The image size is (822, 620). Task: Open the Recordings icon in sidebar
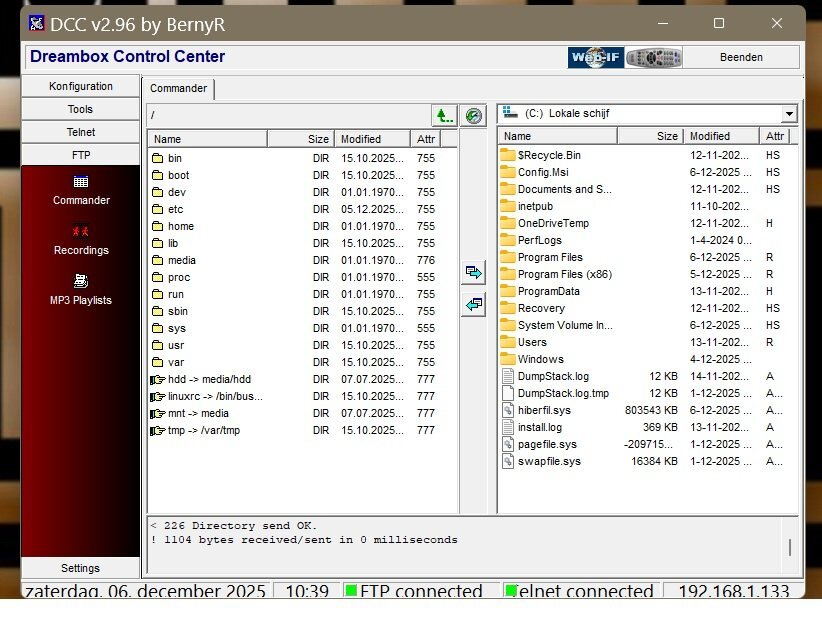tap(81, 232)
